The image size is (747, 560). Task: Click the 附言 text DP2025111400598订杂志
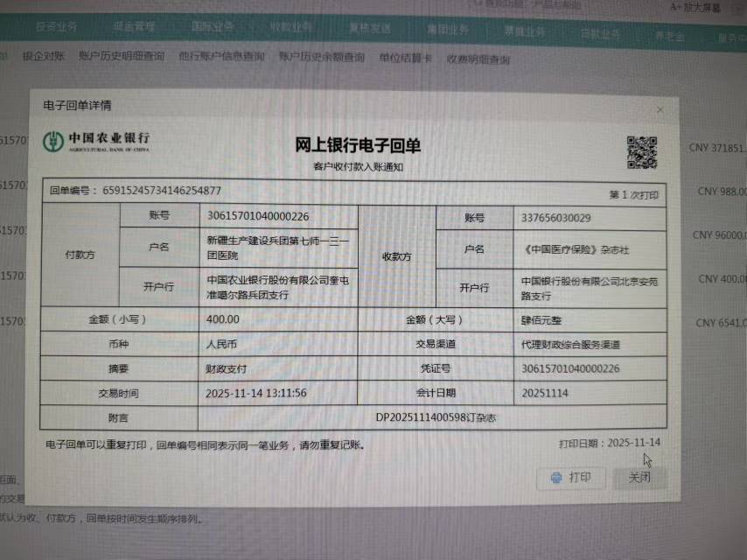(x=436, y=418)
